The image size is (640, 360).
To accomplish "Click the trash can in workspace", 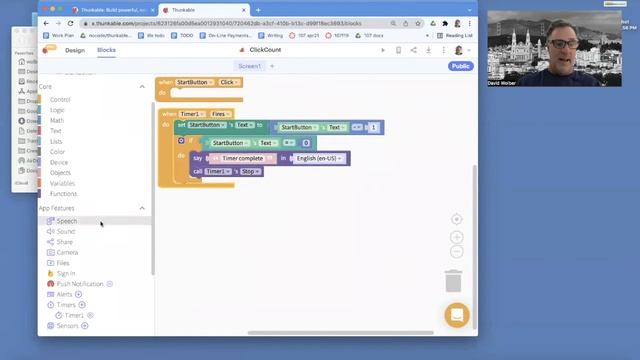I will point(453,281).
